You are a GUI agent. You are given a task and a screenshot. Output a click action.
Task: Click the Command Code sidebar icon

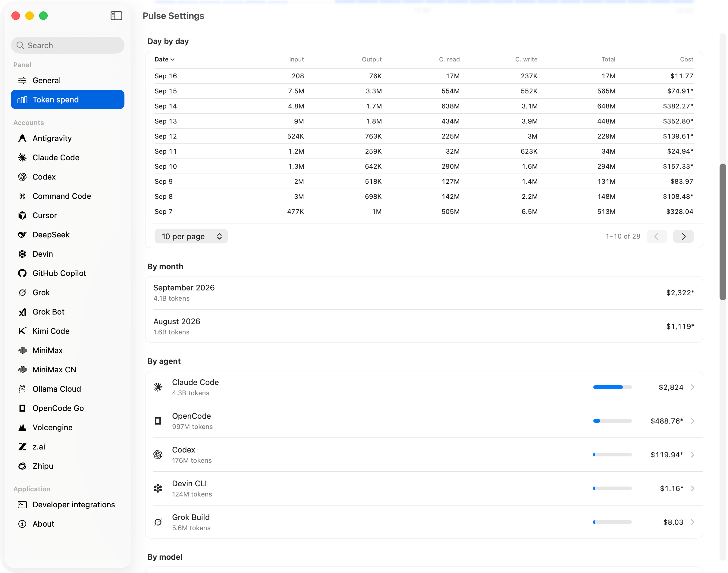[22, 196]
